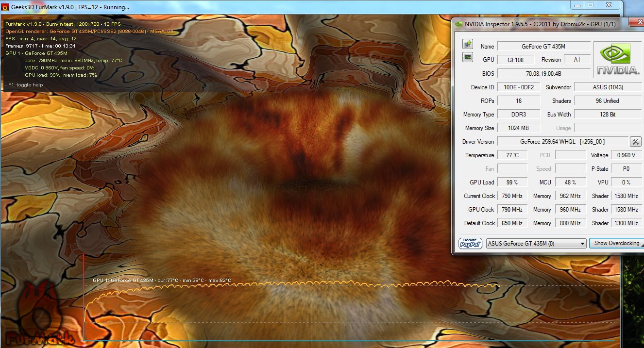Click the FurMark 'Burn-in test, 1280x720' overlay line
Image resolution: width=644 pixels, height=348 pixels.
[63, 24]
